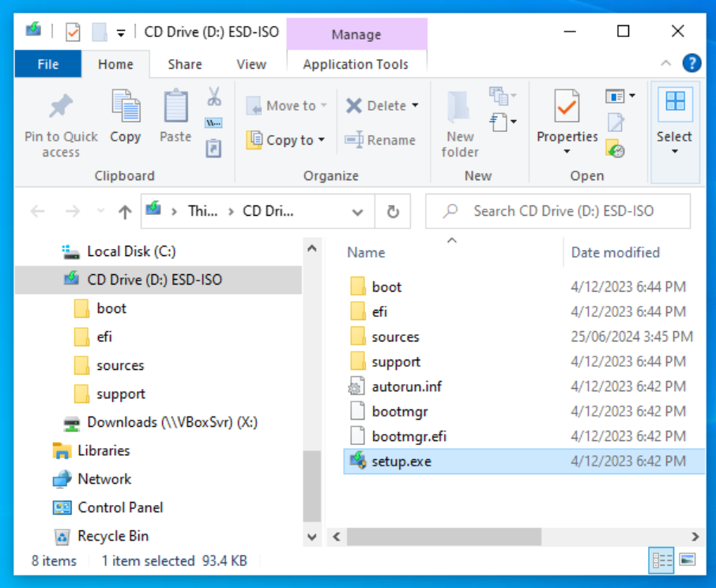Select the setup.exe file icon
The image size is (716, 588).
click(357, 461)
